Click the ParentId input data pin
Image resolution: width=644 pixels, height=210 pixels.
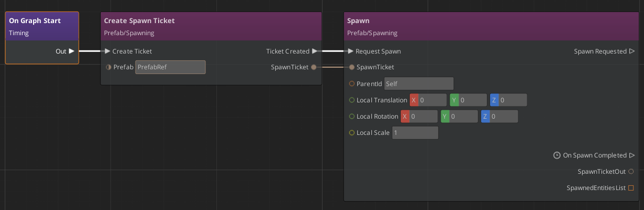point(351,83)
